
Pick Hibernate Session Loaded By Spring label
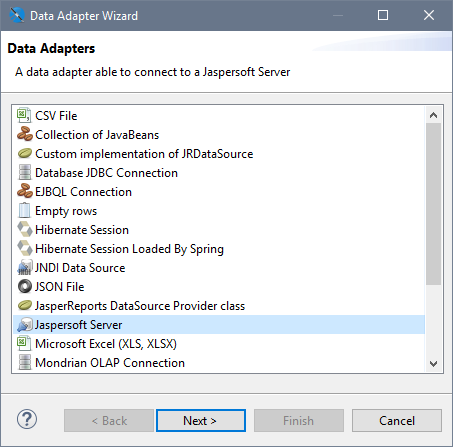click(x=129, y=249)
